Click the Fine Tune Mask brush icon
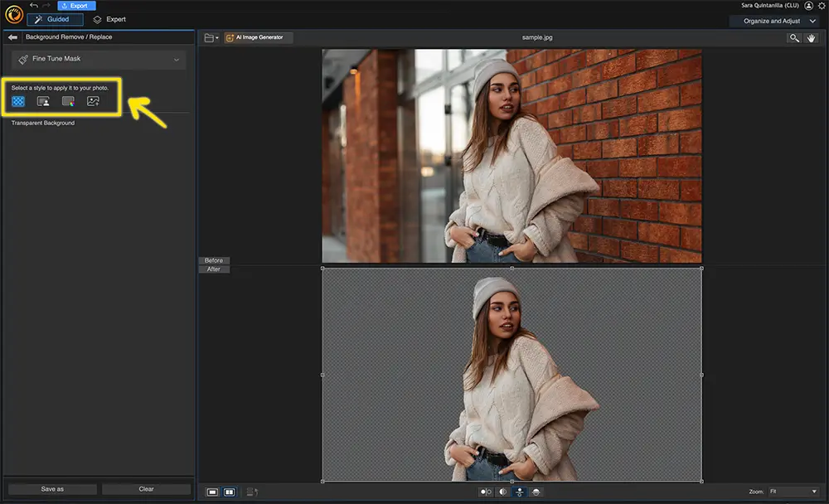Screen dimensions: 829x504 coord(23,60)
